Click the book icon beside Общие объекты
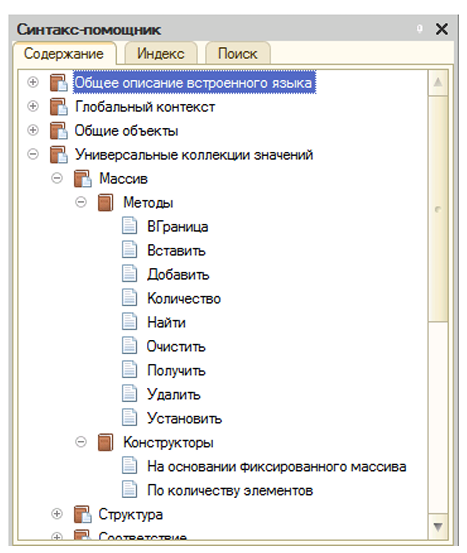This screenshot has height=553, width=467. click(59, 130)
